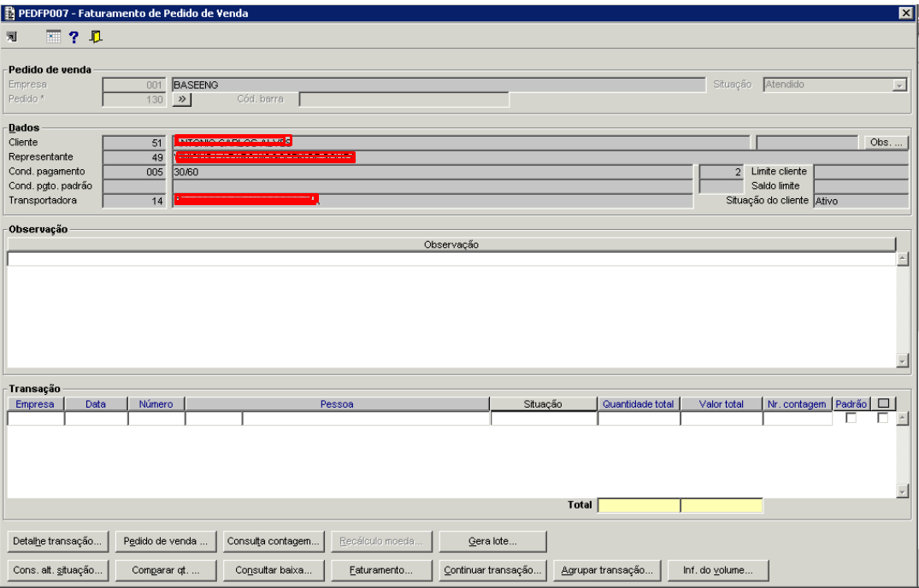Click the yellow value Total field
The height and width of the screenshot is (588, 919).
coord(722,505)
